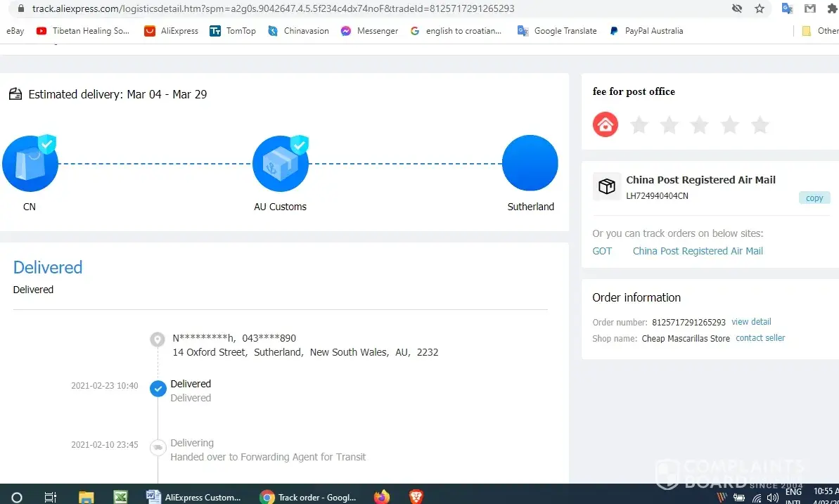This screenshot has height=504, width=839.
Task: Click 'Estimated delivery: Mar 04 - Mar 29' text
Action: (x=117, y=95)
